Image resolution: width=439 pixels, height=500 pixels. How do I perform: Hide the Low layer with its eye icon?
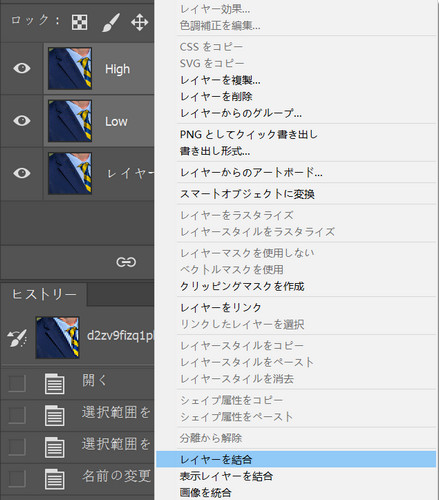coord(22,120)
